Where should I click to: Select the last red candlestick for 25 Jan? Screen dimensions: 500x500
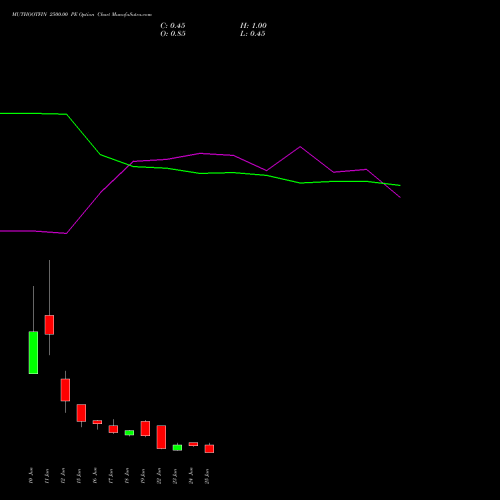point(209,449)
